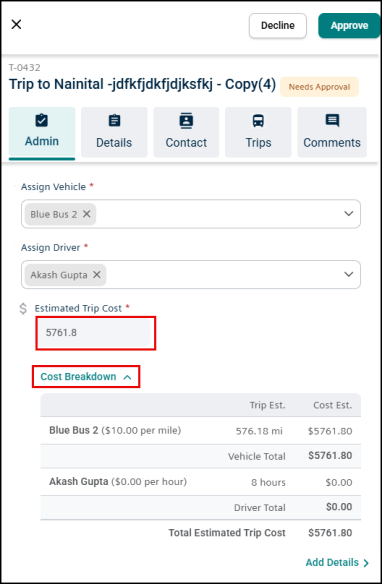Screen dimensions: 382x584
Task: Switch to the Details tab
Action: pyautogui.click(x=114, y=132)
